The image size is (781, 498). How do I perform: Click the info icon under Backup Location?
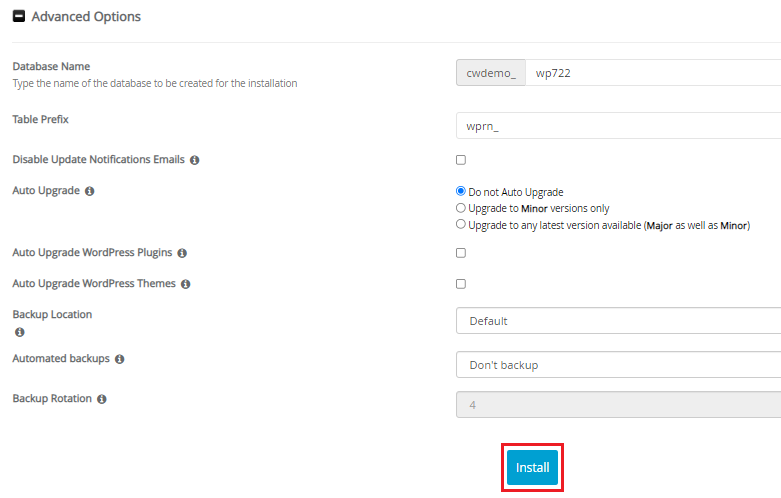click(19, 332)
